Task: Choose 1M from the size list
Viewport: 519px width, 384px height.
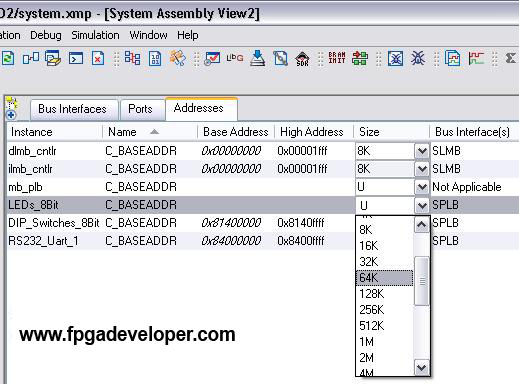Action: tap(384, 342)
